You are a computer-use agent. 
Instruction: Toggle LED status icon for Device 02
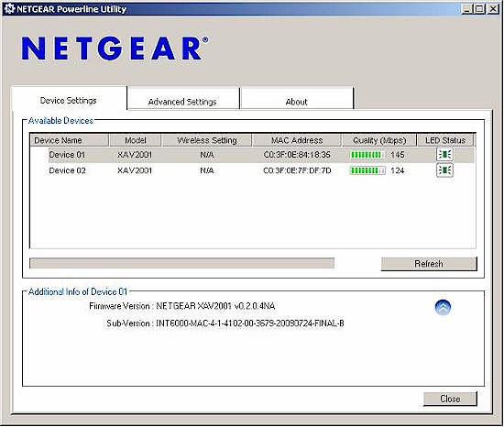tap(444, 170)
